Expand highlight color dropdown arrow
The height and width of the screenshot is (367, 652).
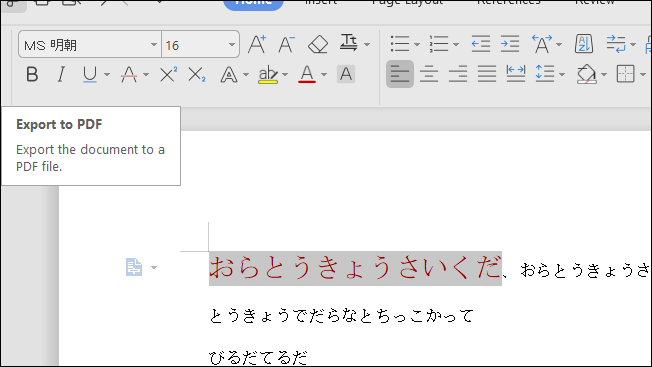[x=285, y=75]
